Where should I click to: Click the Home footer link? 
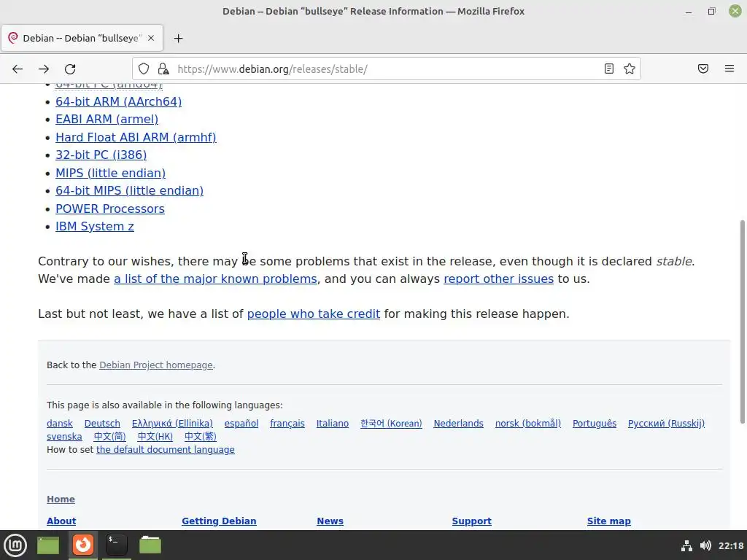pyautogui.click(x=61, y=499)
